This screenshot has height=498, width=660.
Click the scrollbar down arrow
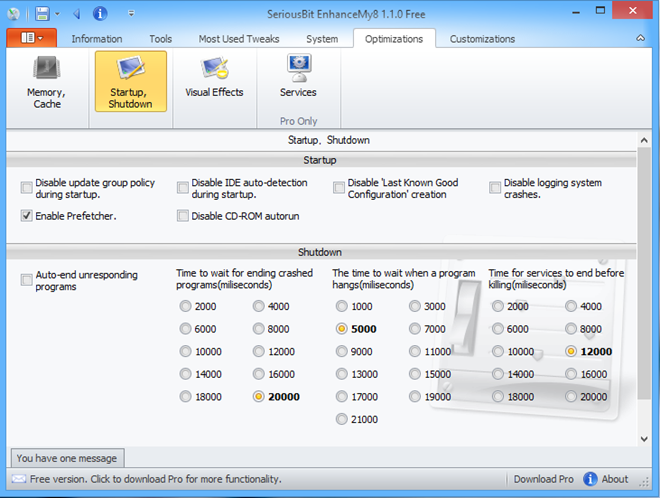(644, 439)
